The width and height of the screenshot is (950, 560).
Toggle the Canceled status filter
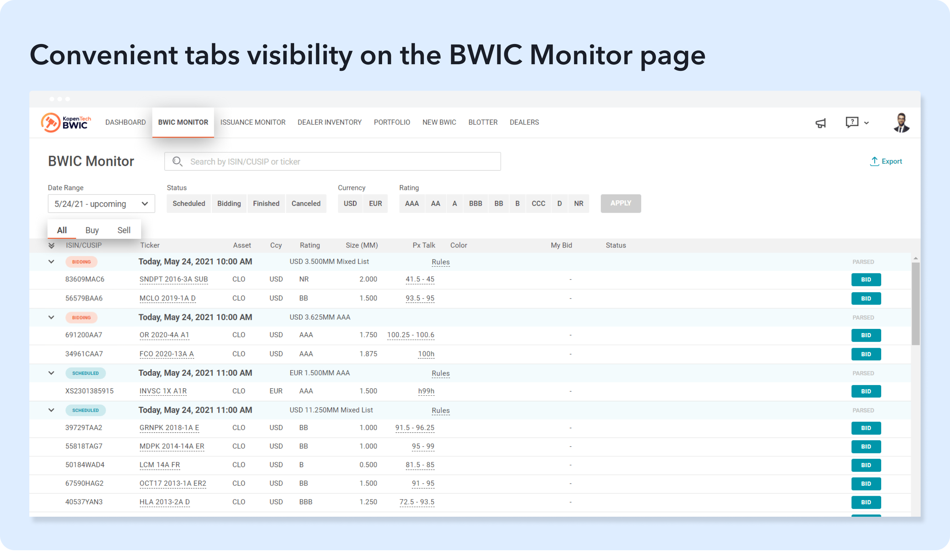(x=306, y=204)
